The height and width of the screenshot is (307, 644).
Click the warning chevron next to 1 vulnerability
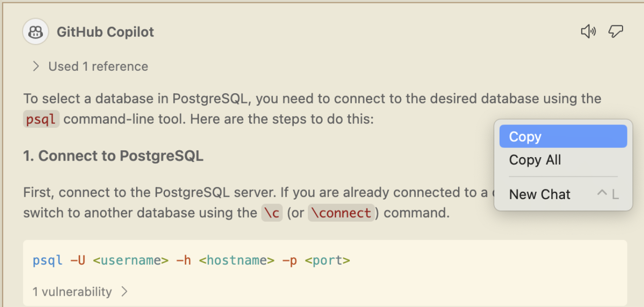[x=124, y=291]
